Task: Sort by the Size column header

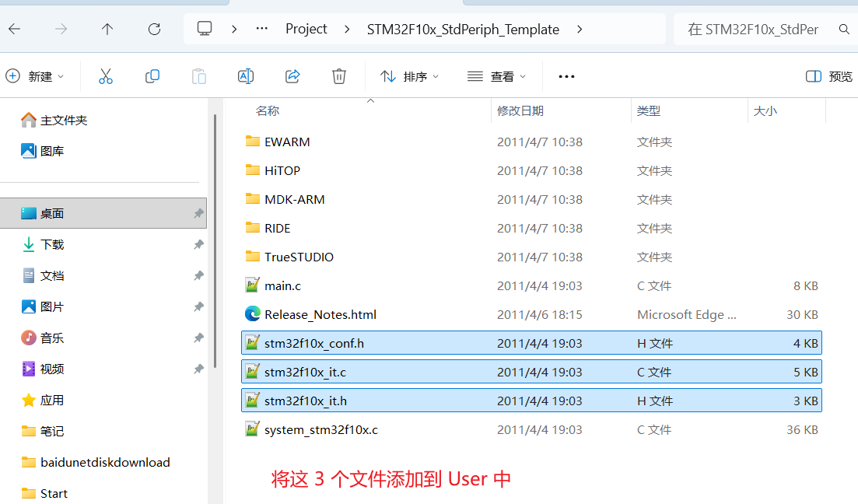Action: (x=765, y=111)
